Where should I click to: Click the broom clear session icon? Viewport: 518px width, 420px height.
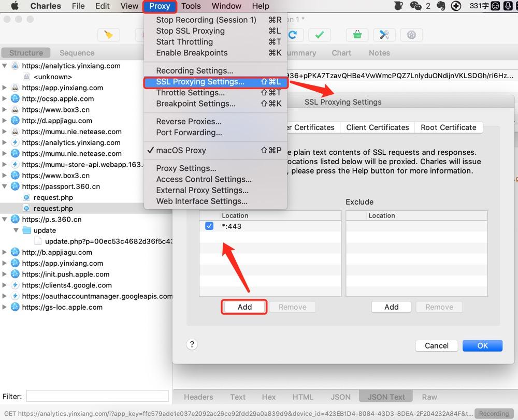point(108,35)
